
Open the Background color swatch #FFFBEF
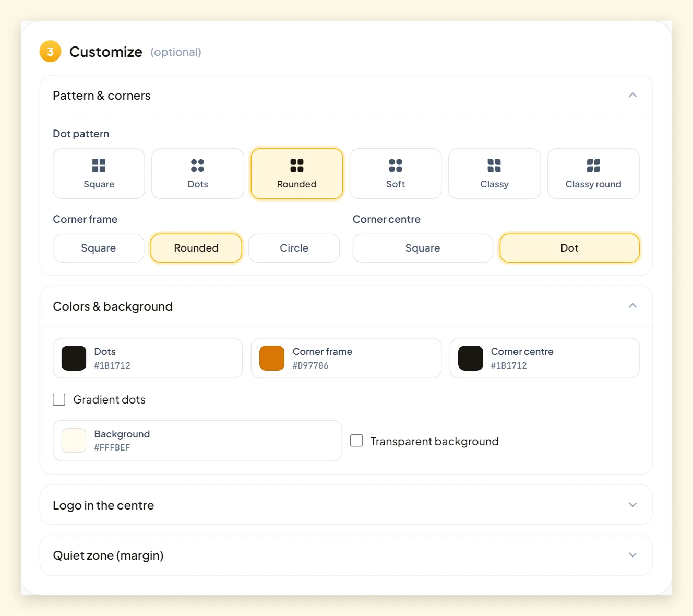pyautogui.click(x=74, y=441)
